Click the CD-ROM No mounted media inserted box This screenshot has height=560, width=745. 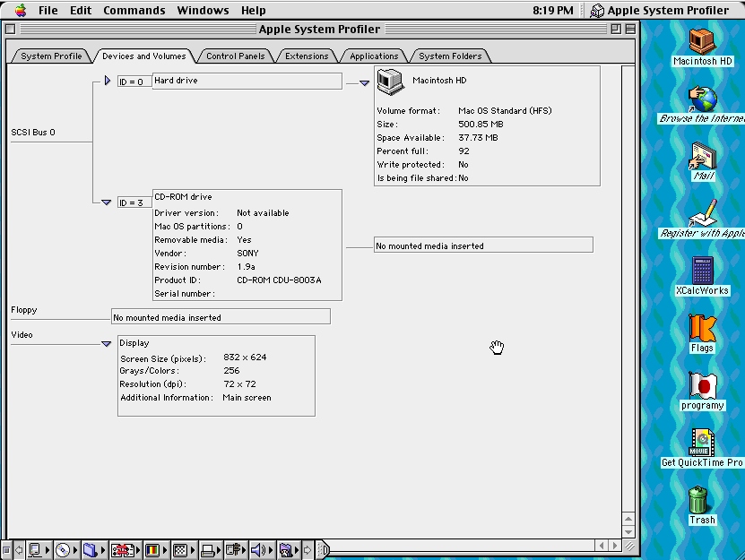pyautogui.click(x=484, y=246)
